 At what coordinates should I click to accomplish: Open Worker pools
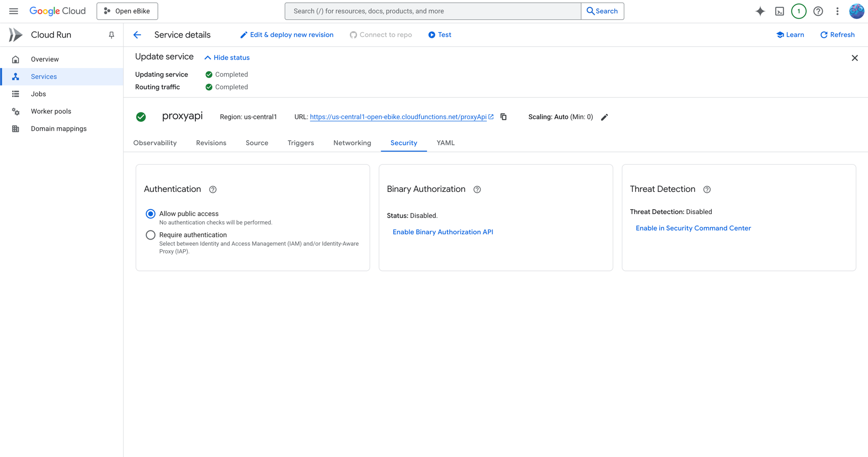point(51,111)
